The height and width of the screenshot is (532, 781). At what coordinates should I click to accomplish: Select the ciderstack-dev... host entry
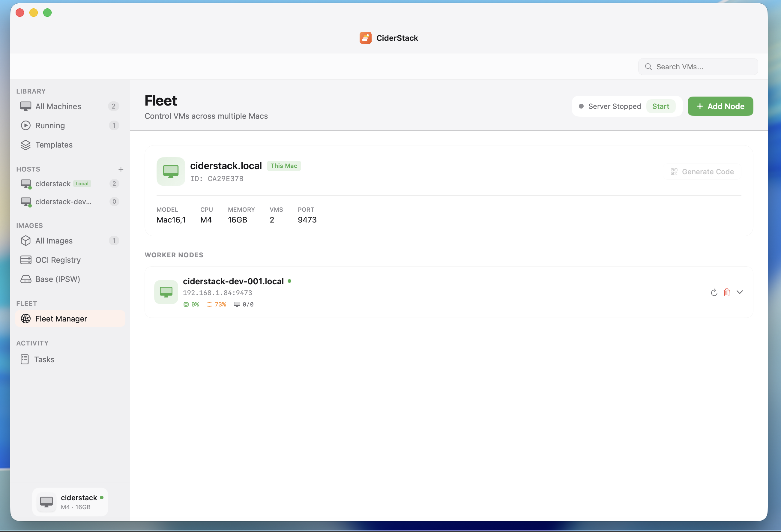(63, 202)
